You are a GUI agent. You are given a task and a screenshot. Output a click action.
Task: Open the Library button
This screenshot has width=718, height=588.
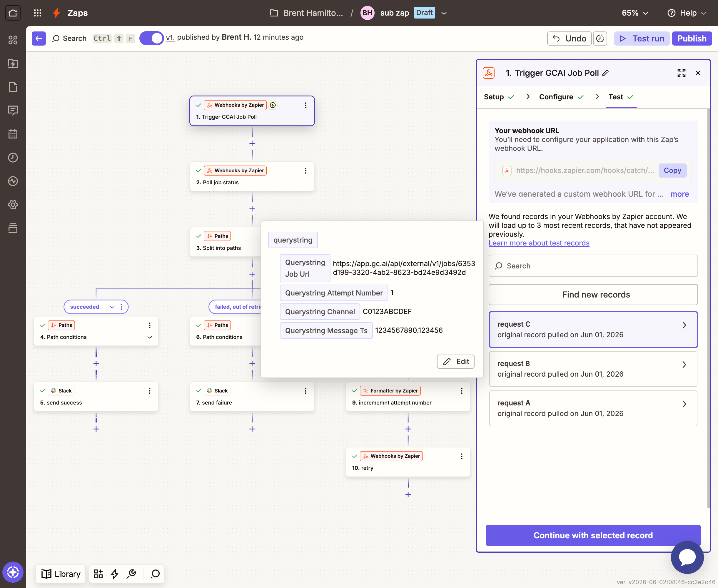[x=61, y=573]
